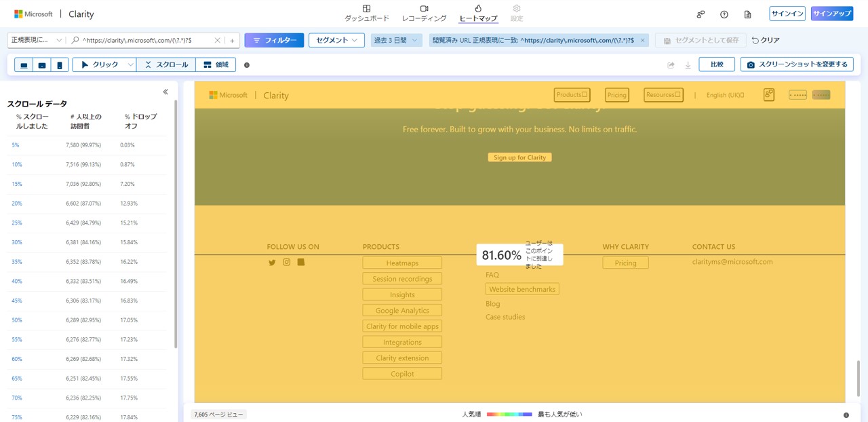Click the Heatmaps footer link
Viewport: 868px width, 422px height.
click(x=402, y=263)
